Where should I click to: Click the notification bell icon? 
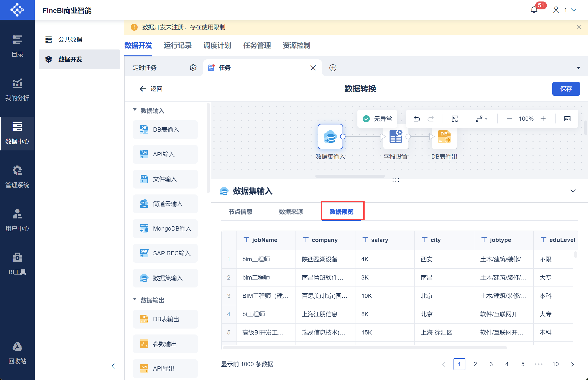click(x=534, y=10)
